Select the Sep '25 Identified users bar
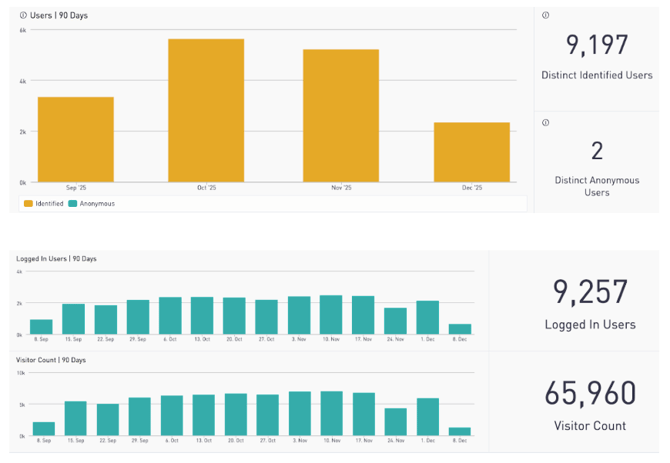The width and height of the screenshot is (670, 463). (x=76, y=140)
